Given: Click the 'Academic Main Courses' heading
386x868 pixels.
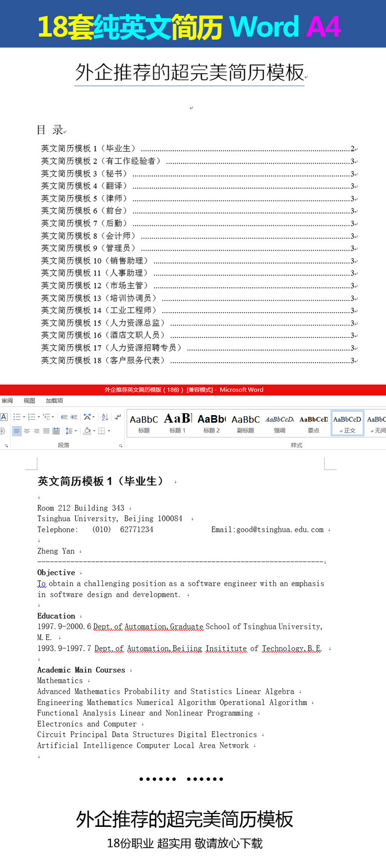Looking at the screenshot, I should pyautogui.click(x=81, y=670).
